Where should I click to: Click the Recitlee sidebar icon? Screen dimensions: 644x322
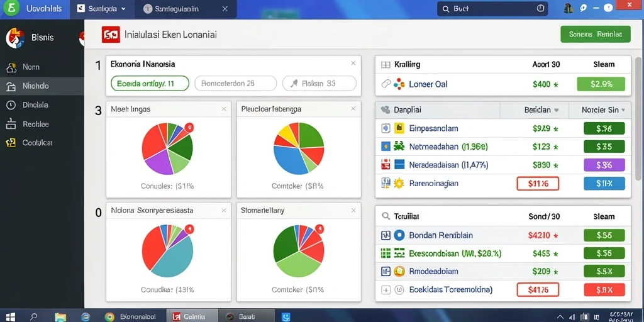pos(11,124)
